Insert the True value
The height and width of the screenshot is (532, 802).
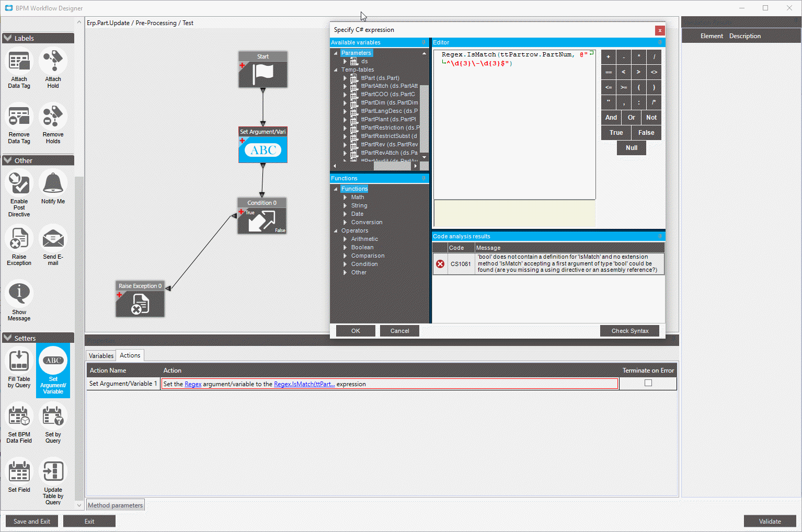point(616,133)
